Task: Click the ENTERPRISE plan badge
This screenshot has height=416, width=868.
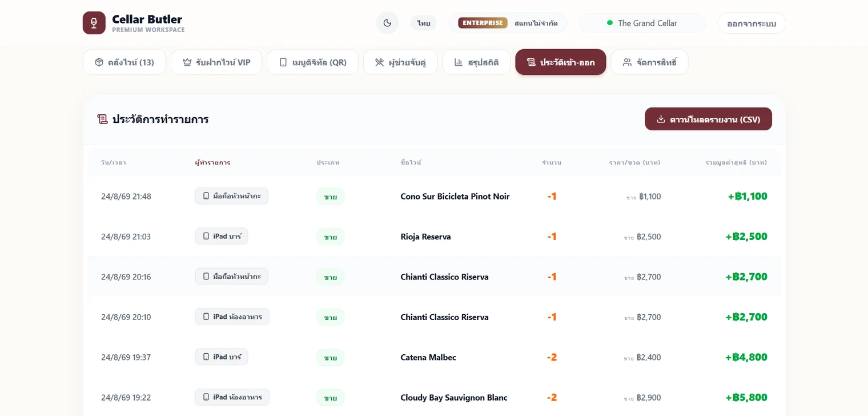Action: pyautogui.click(x=483, y=23)
